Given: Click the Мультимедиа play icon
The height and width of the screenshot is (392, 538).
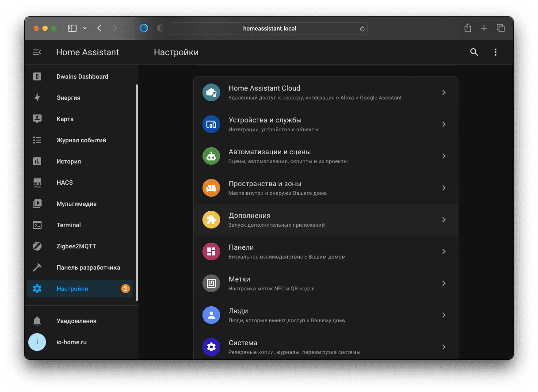Looking at the screenshot, I should point(37,204).
